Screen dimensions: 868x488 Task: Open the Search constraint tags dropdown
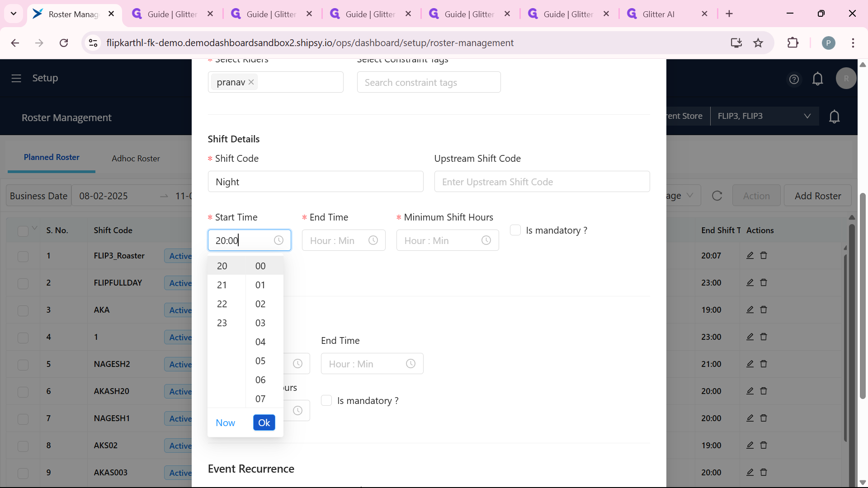click(429, 82)
